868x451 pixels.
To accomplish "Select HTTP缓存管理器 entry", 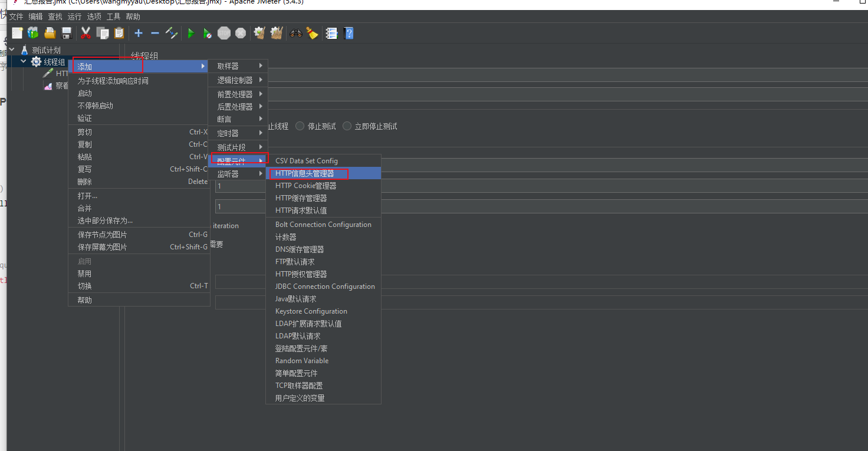I will pyautogui.click(x=323, y=198).
